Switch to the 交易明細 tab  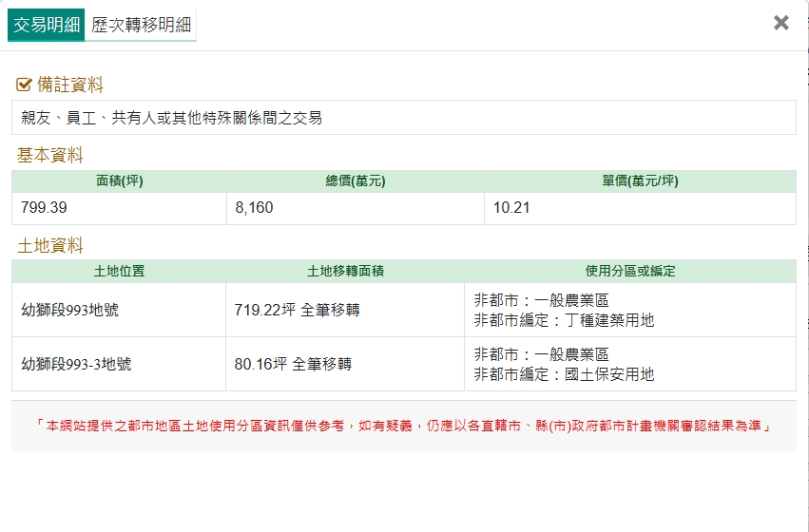point(47,25)
